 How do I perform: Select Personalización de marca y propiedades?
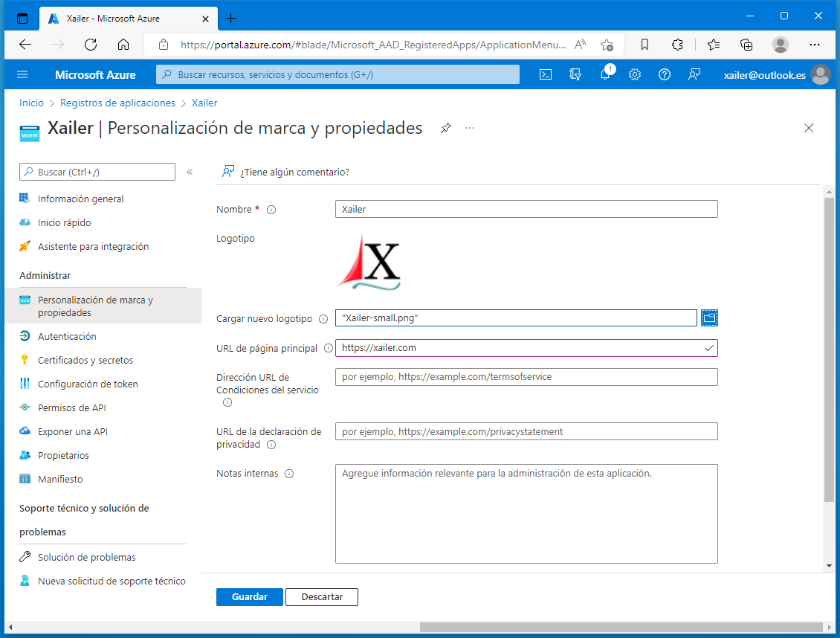click(103, 306)
